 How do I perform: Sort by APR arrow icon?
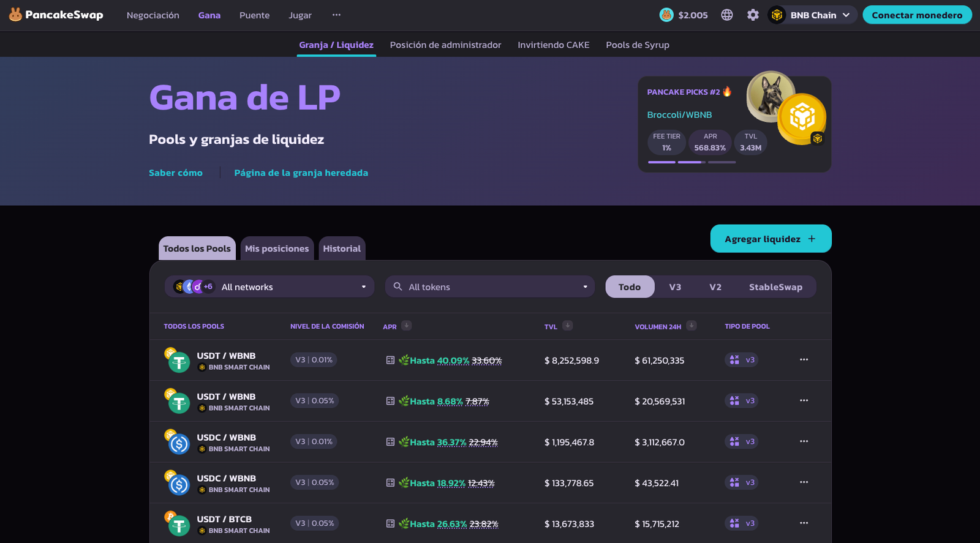[406, 326]
